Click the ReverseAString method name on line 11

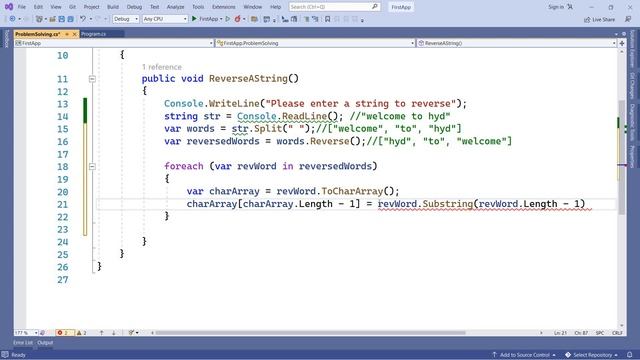coord(248,79)
